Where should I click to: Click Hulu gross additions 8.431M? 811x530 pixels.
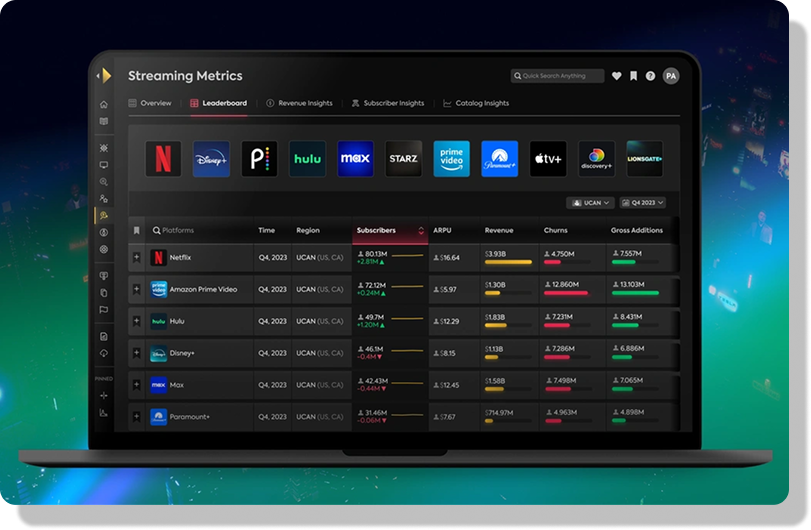(631, 317)
